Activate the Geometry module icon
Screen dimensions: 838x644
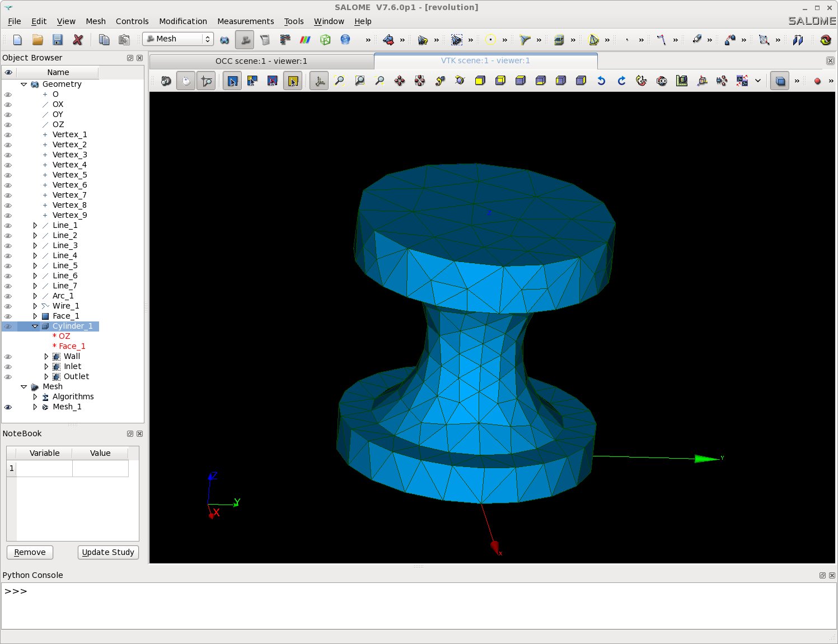pyautogui.click(x=224, y=40)
